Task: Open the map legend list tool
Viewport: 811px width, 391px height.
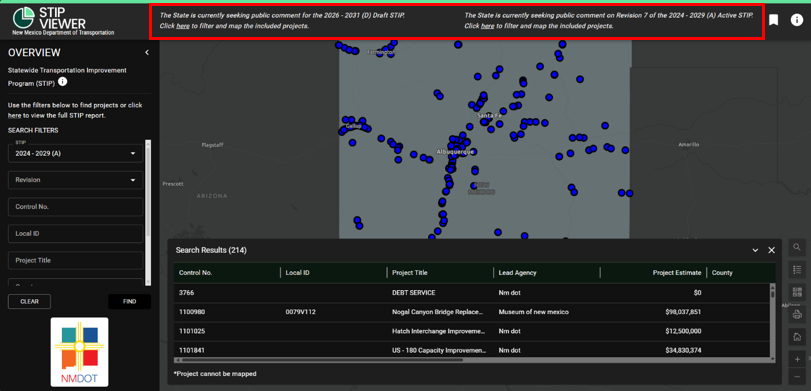Action: pyautogui.click(x=797, y=269)
